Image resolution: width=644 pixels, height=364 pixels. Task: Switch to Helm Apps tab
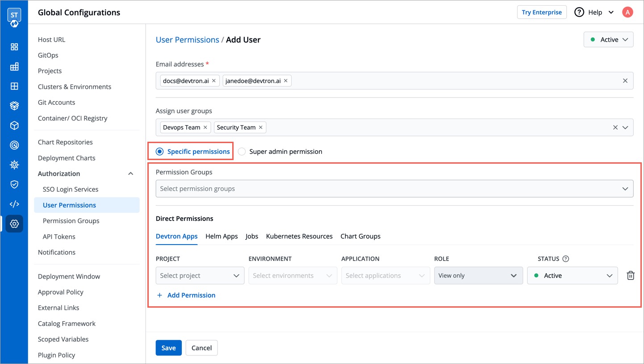pos(222,236)
